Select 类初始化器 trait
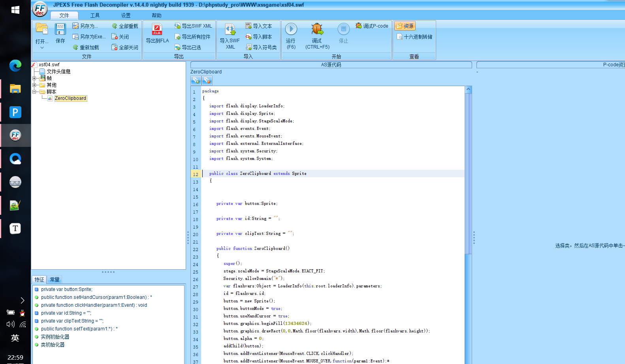This screenshot has height=364, width=625. click(x=53, y=345)
